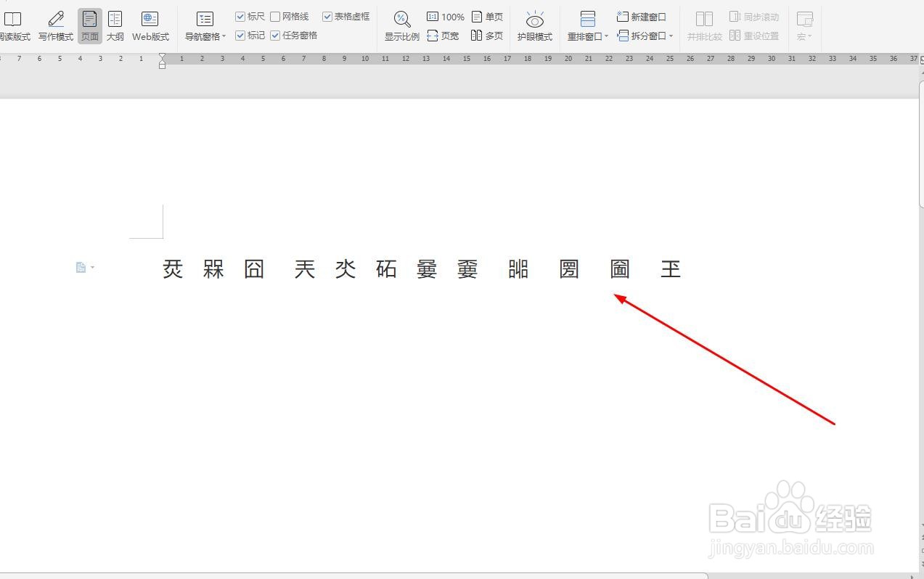Click reset position (重设位置)

(x=754, y=36)
